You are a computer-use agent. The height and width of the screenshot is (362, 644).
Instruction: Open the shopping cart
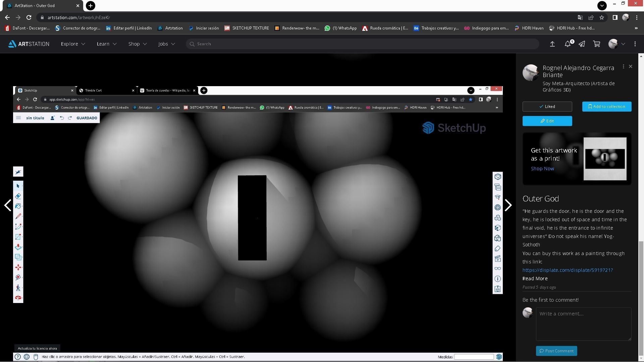(596, 44)
